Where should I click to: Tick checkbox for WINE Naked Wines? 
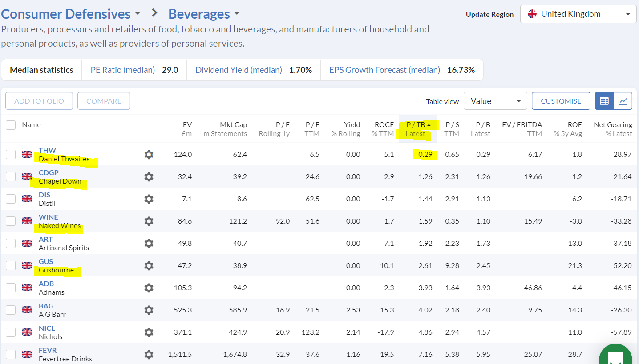point(10,221)
